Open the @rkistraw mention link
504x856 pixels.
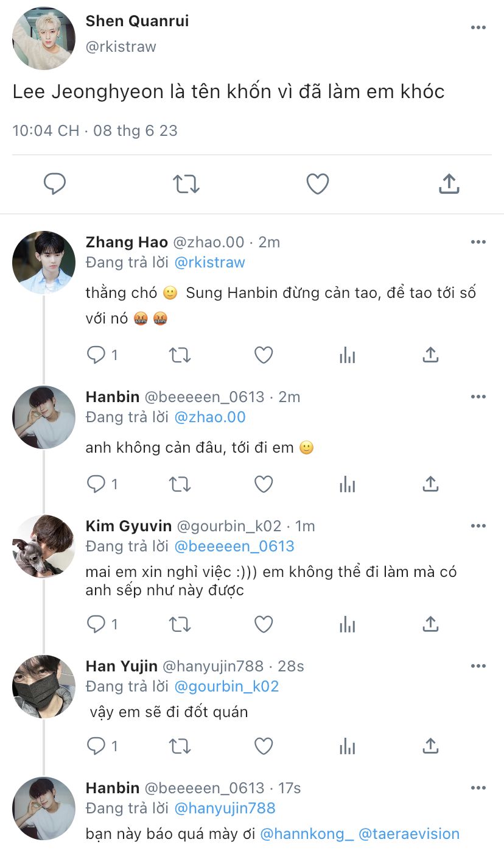(x=209, y=263)
